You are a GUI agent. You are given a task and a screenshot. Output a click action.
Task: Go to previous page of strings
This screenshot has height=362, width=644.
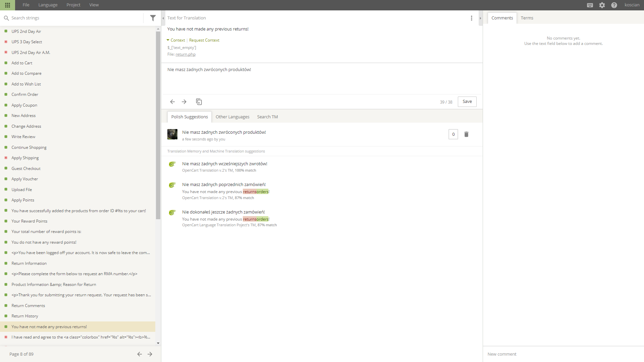pos(140,354)
